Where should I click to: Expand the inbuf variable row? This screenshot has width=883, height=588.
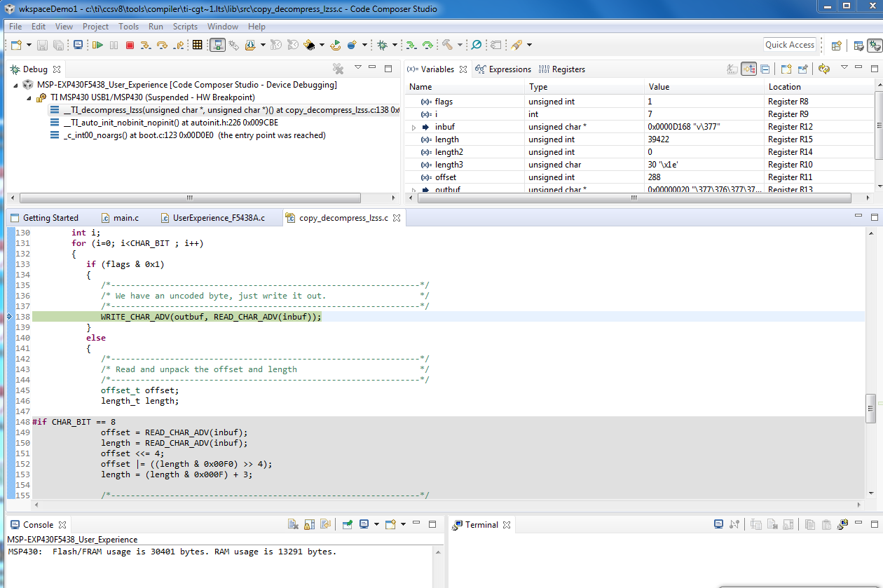[x=414, y=127]
